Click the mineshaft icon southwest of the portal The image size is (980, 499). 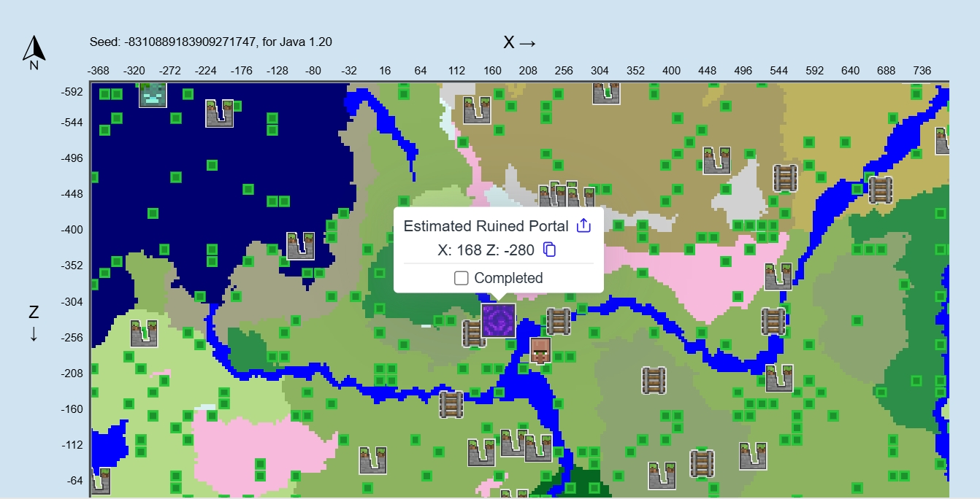pos(451,404)
